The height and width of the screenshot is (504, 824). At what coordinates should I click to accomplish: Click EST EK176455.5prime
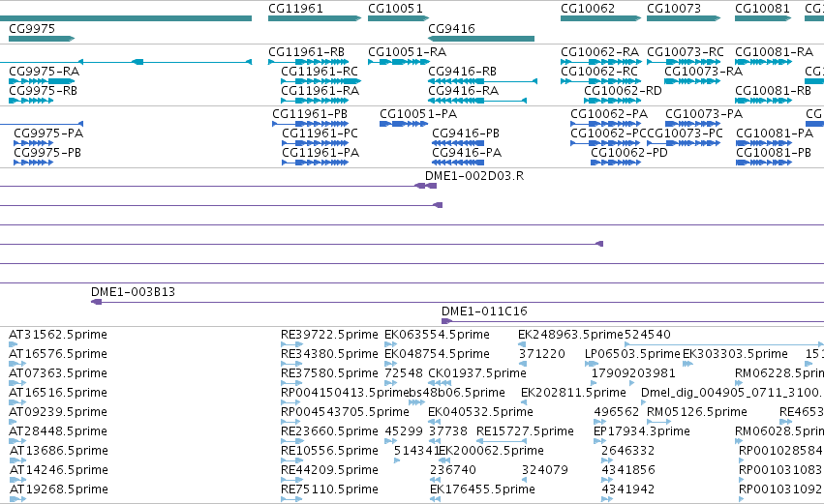click(x=435, y=499)
